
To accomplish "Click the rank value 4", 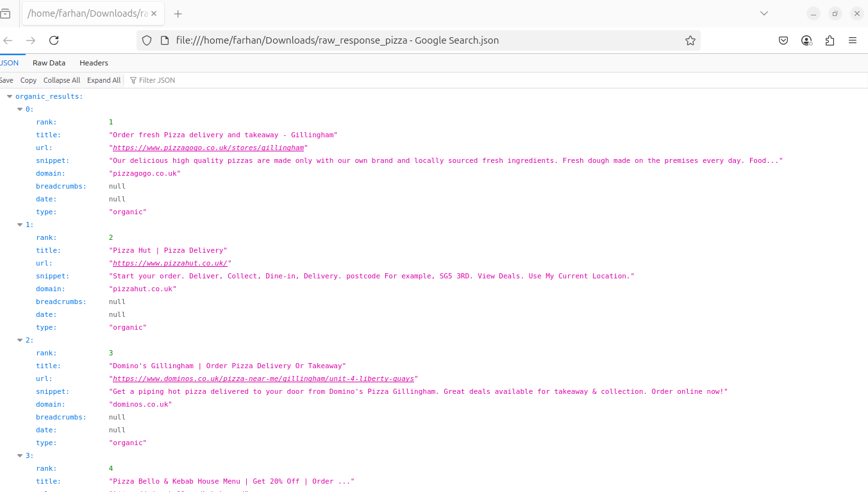I will [111, 468].
